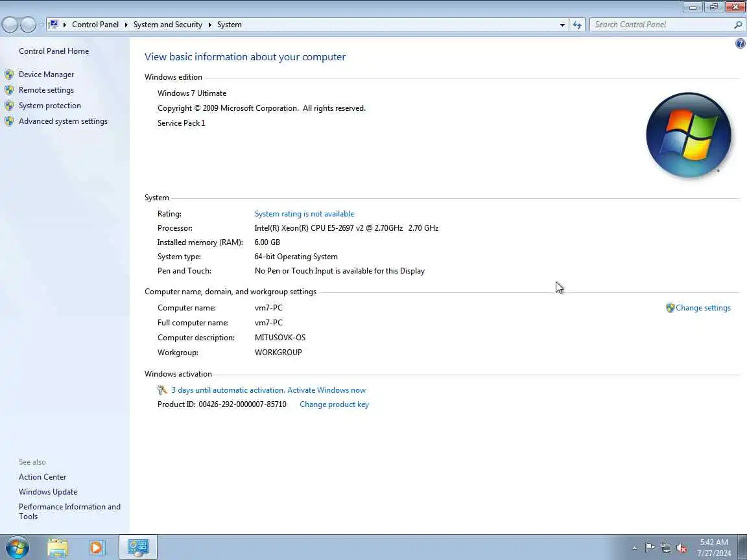Image resolution: width=747 pixels, height=560 pixels.
Task: Click the page heading View basic information
Action: click(245, 56)
